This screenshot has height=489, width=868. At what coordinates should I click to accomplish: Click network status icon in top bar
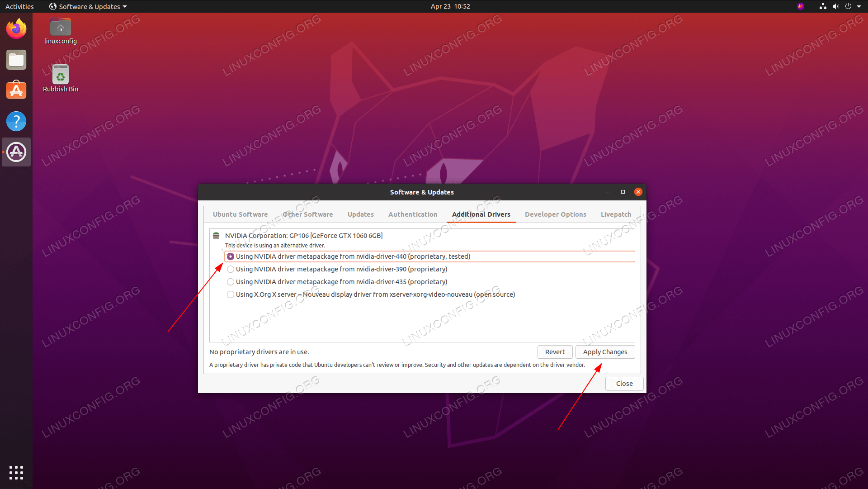(x=823, y=6)
